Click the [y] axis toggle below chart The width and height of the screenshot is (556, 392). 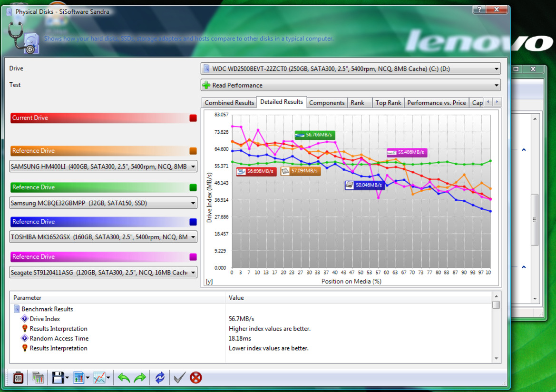click(209, 281)
